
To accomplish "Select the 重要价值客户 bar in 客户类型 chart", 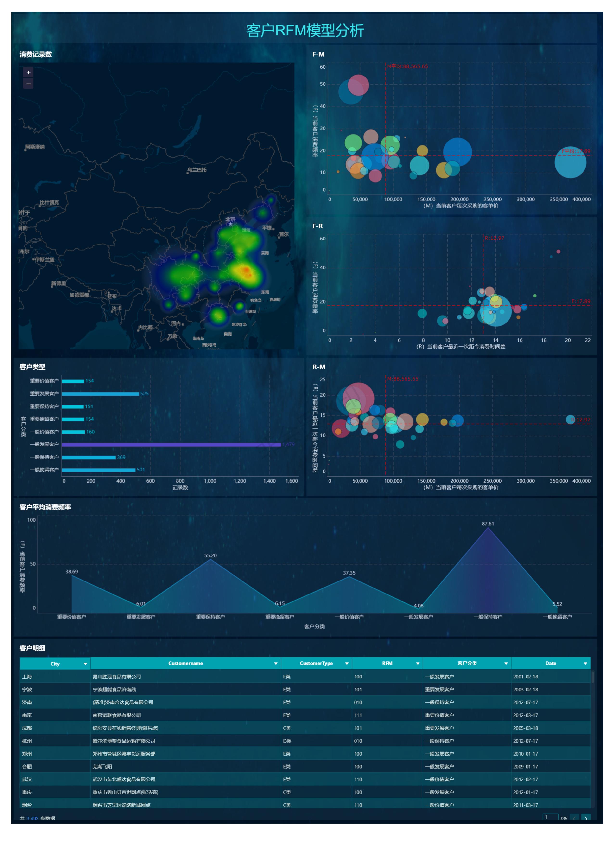I will point(73,381).
